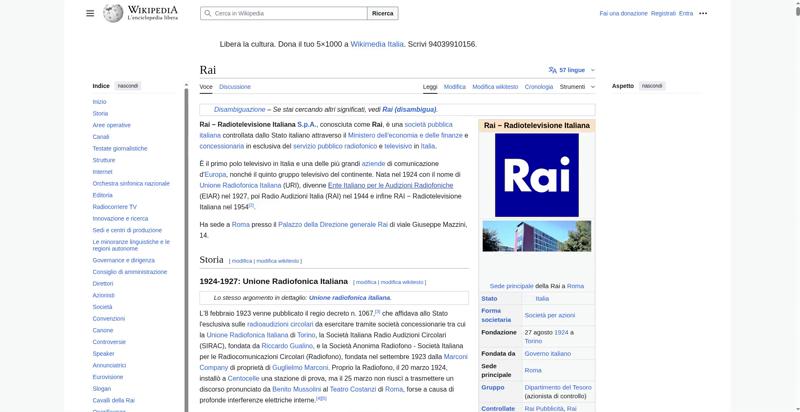Click the index sidebar scrollbar

pos(186,250)
